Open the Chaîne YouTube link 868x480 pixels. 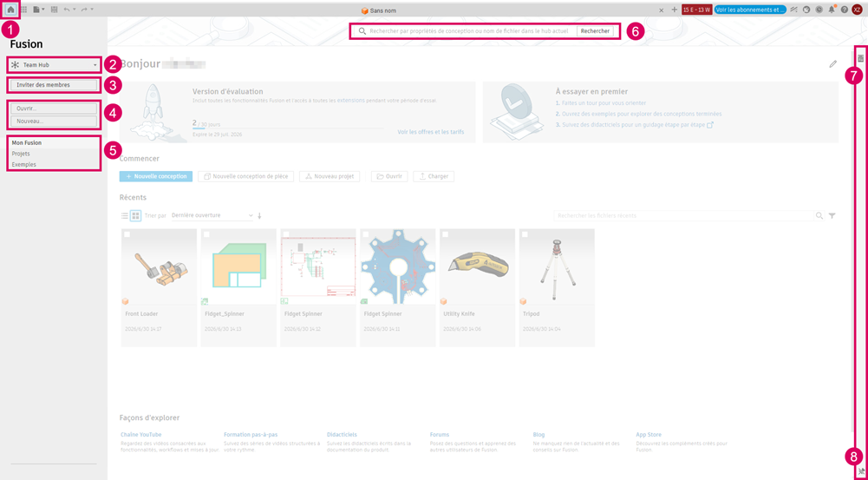pos(141,435)
